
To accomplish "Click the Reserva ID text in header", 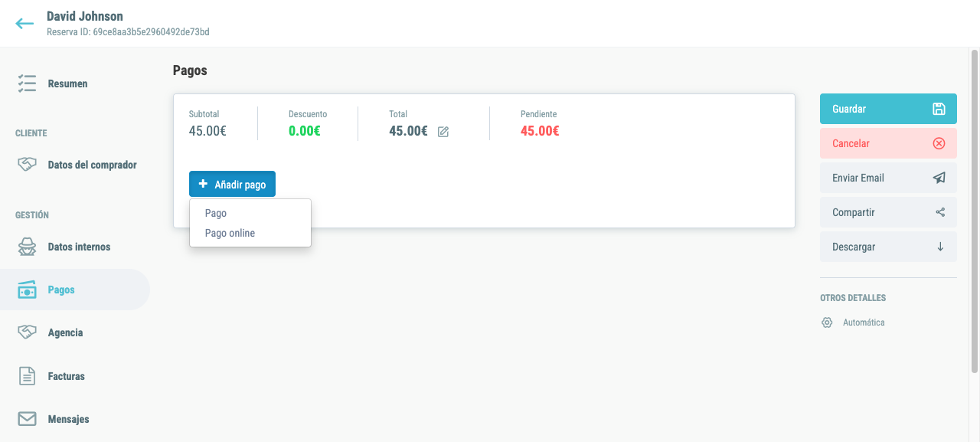I will click(x=128, y=32).
